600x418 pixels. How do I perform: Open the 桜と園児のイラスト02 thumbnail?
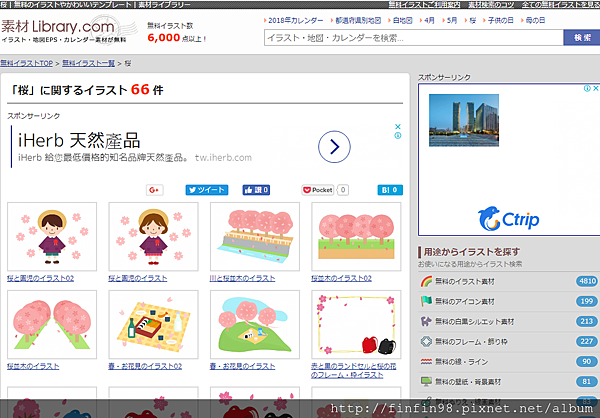(x=52, y=237)
